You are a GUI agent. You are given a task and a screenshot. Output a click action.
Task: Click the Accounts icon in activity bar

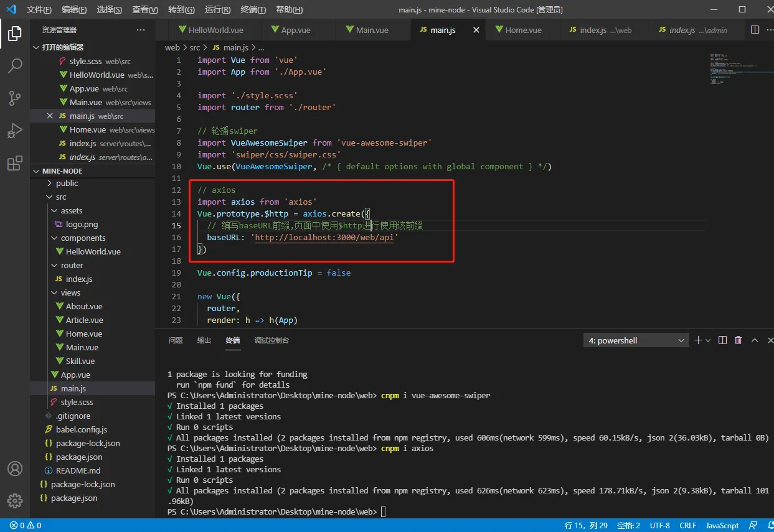15,469
